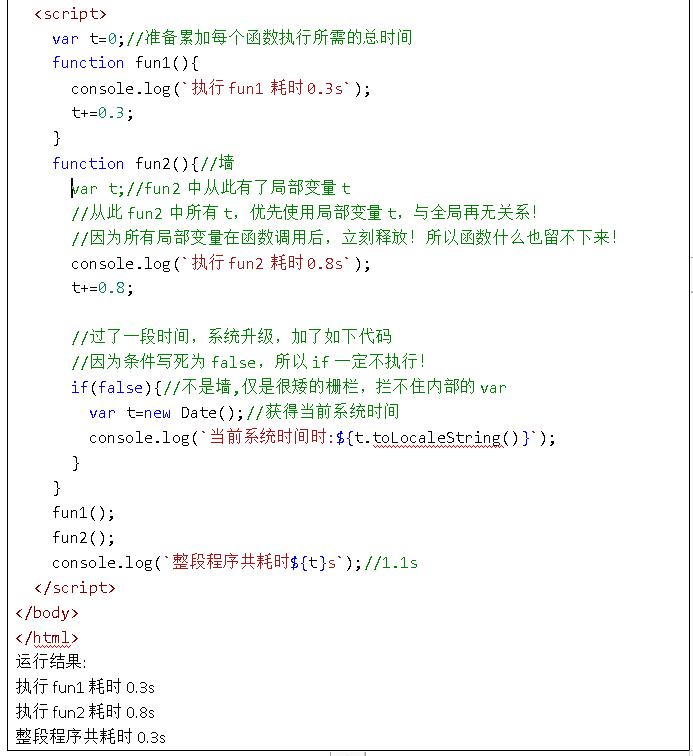Viewport: 693px width, 756px height.
Task: Click the opening <script> tag
Action: [x=70, y=14]
